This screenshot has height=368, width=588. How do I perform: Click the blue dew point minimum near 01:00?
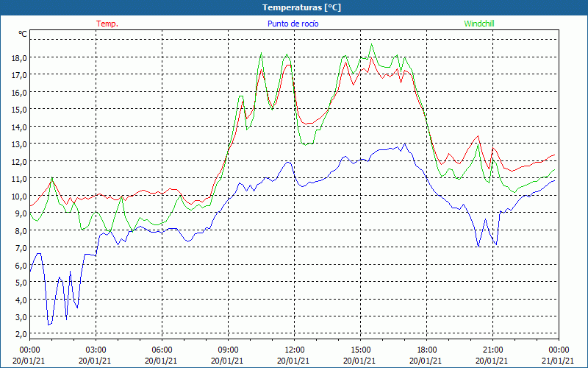click(x=49, y=325)
